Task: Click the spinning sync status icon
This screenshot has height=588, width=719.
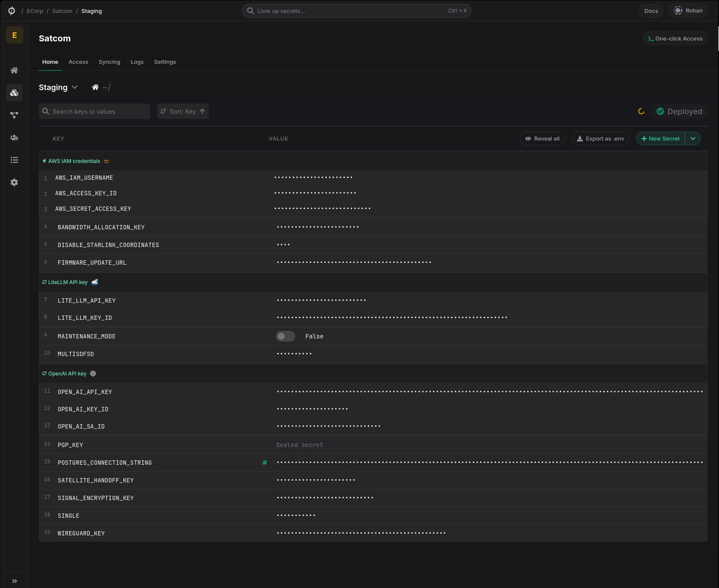Action: [641, 112]
